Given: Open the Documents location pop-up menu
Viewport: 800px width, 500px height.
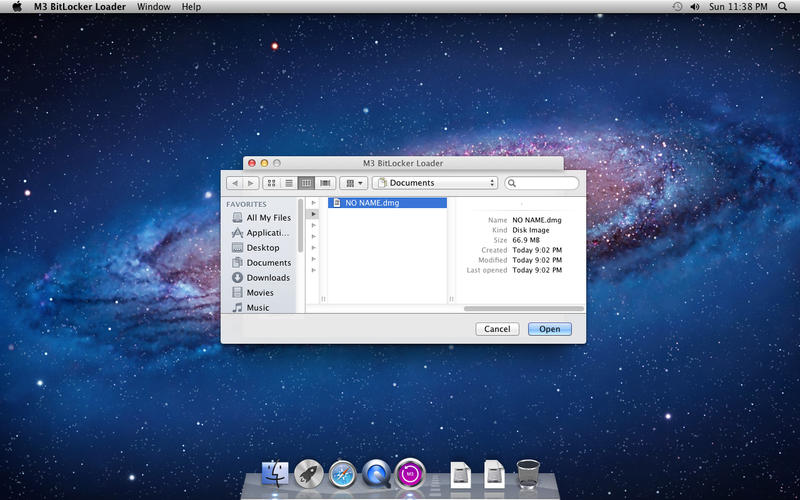Looking at the screenshot, I should tap(435, 183).
